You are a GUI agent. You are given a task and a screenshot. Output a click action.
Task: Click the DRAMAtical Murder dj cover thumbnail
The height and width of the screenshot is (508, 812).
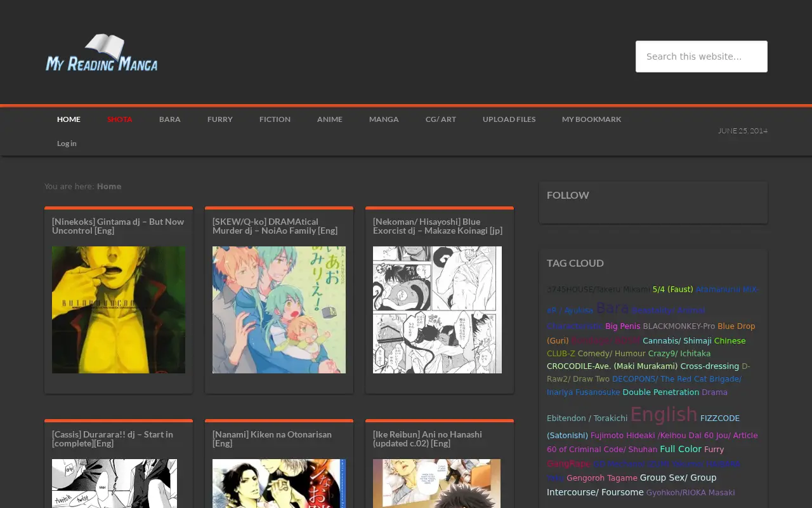click(x=279, y=310)
